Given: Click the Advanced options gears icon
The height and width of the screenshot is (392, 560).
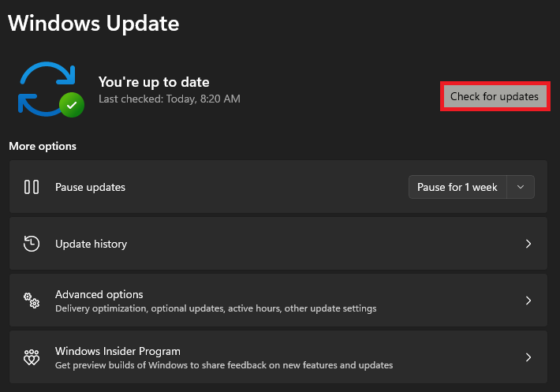Looking at the screenshot, I should pyautogui.click(x=32, y=301).
